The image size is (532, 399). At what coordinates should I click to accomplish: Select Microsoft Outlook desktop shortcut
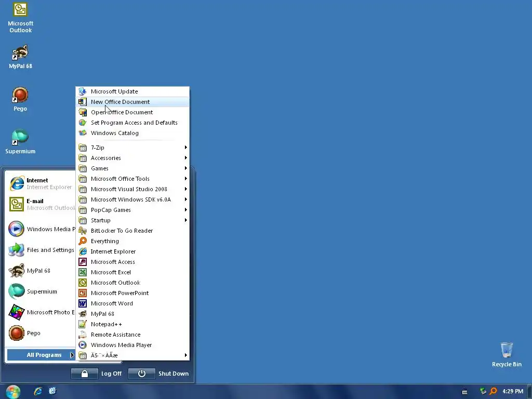coord(20,18)
